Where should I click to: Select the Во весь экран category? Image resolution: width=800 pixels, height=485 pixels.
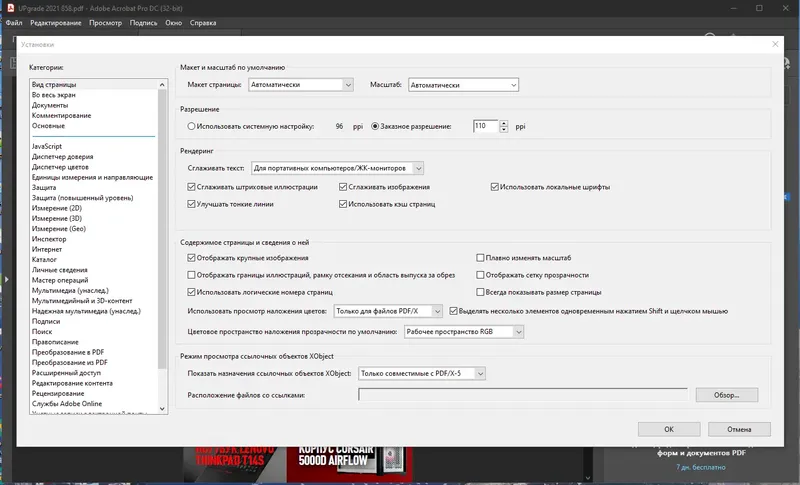click(54, 95)
